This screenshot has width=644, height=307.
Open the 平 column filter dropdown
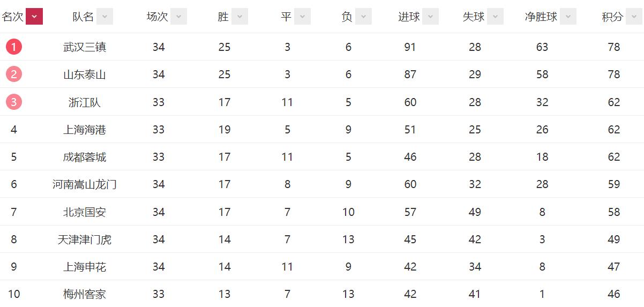(302, 17)
